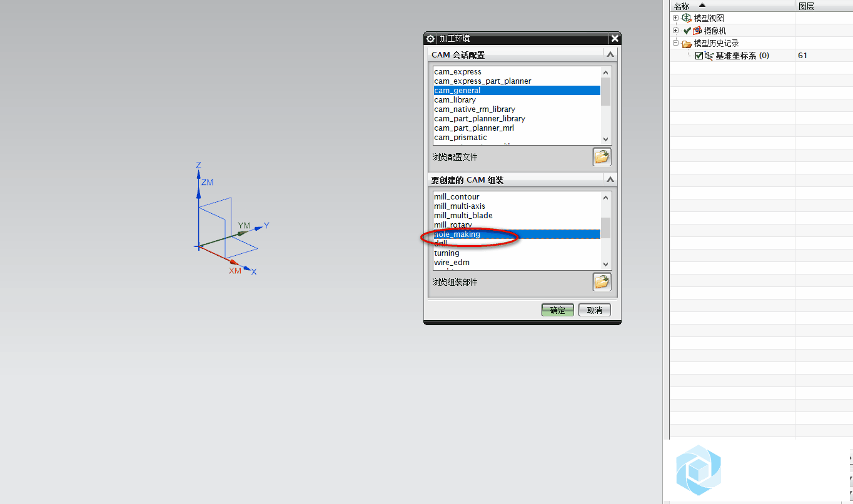Click the 模型历史记录 tree label

tap(717, 43)
